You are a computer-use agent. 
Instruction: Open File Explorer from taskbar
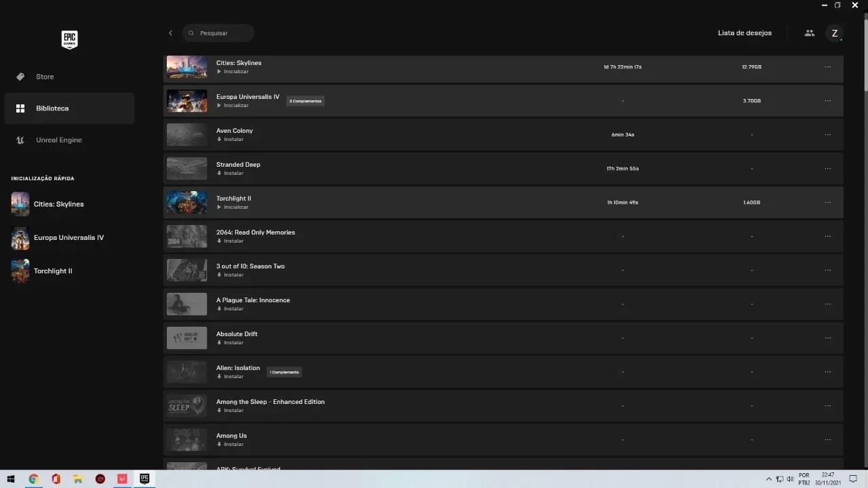pos(78,479)
